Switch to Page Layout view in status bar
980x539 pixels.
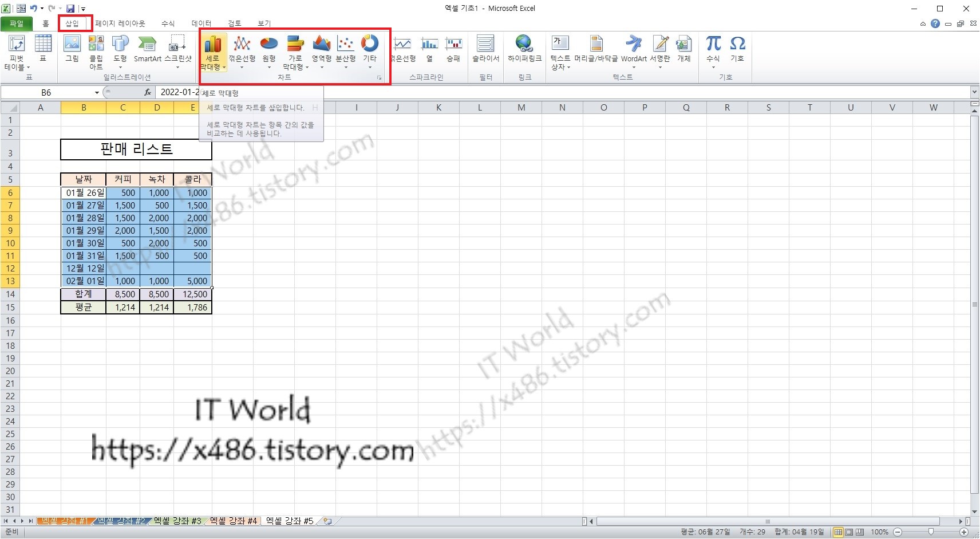[849, 532]
